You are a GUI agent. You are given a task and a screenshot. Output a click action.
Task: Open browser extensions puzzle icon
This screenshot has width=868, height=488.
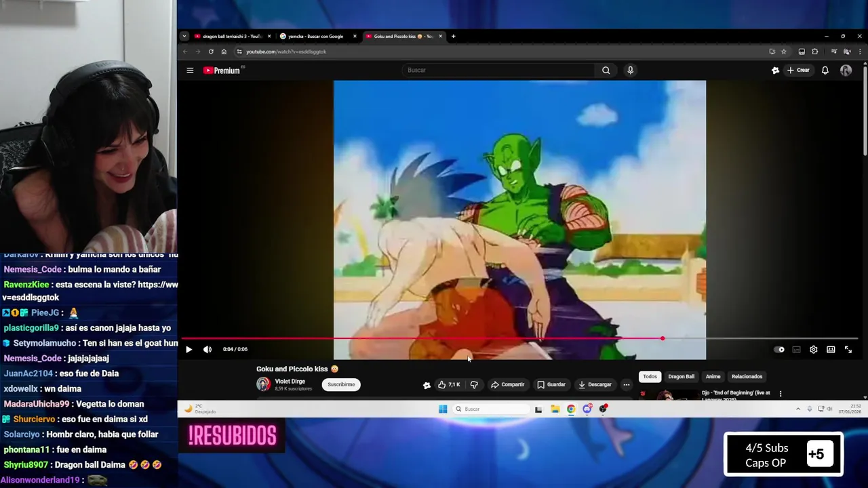[x=815, y=52]
